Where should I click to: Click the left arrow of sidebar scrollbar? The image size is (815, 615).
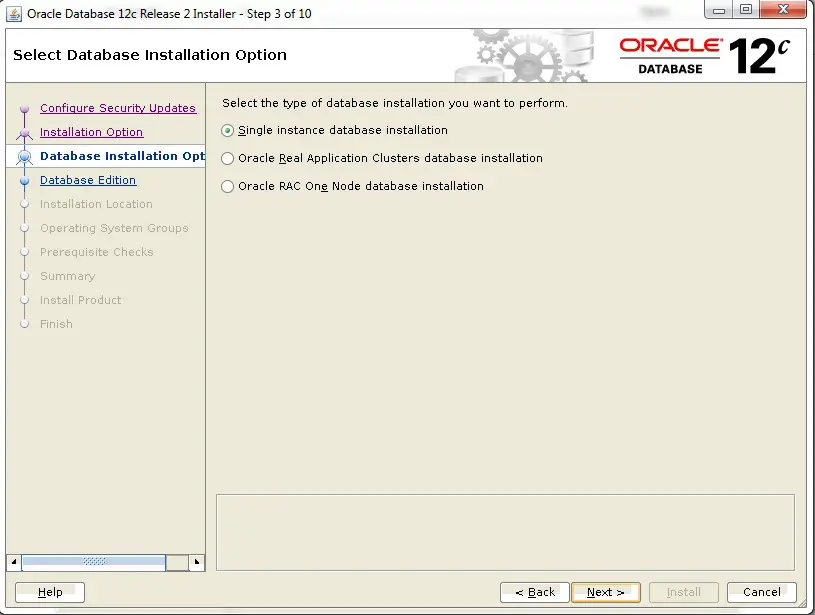coord(14,562)
